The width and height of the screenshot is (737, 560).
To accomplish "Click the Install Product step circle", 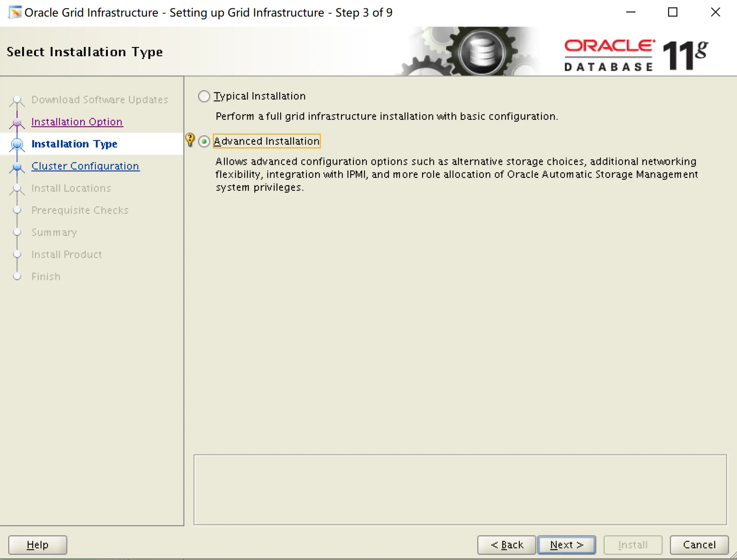I will [17, 254].
